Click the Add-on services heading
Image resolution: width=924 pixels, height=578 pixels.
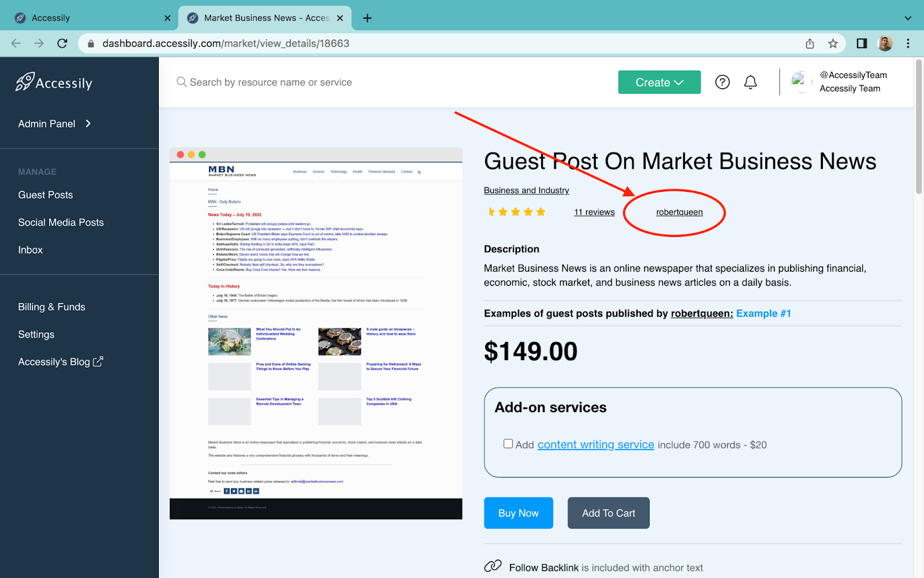pos(551,407)
